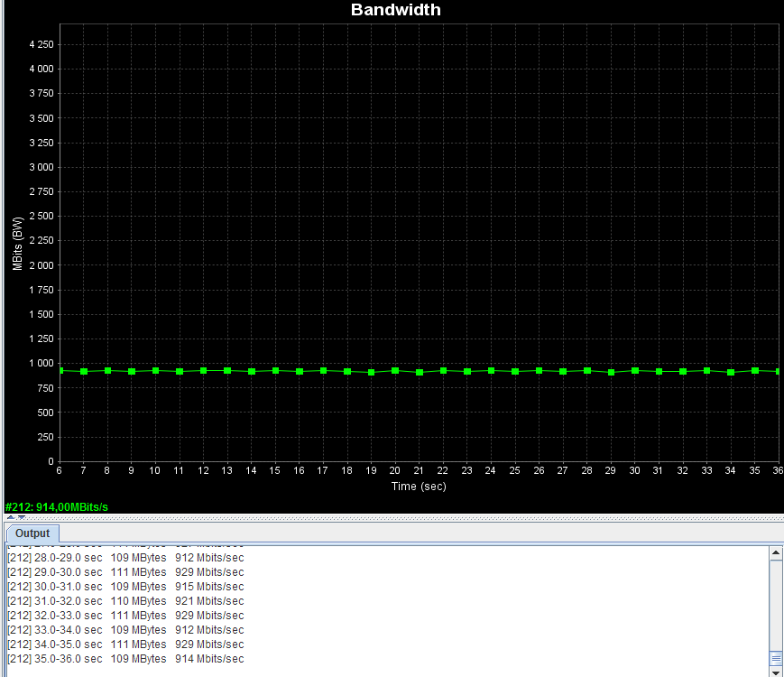Click the output scrollbar thumb
Viewport: 784px width, 677px height.
(776, 658)
